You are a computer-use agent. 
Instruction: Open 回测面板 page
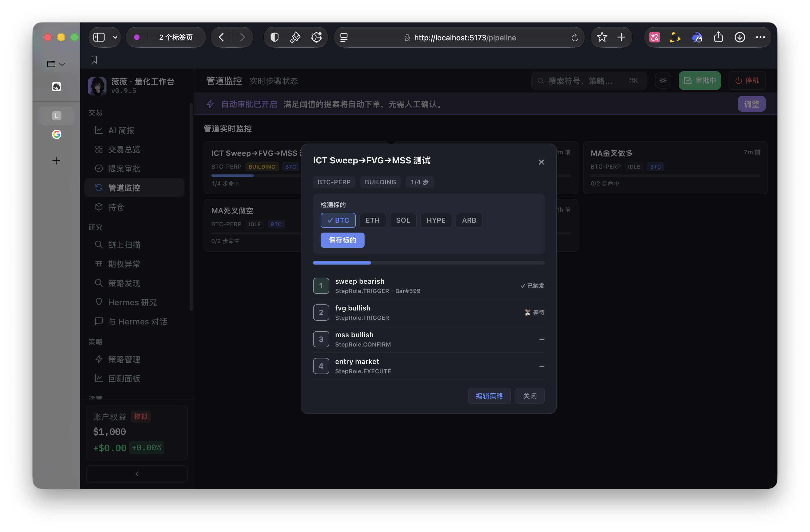click(134, 379)
